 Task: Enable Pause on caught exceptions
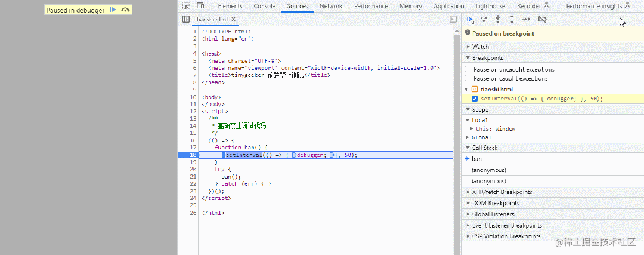(x=468, y=78)
